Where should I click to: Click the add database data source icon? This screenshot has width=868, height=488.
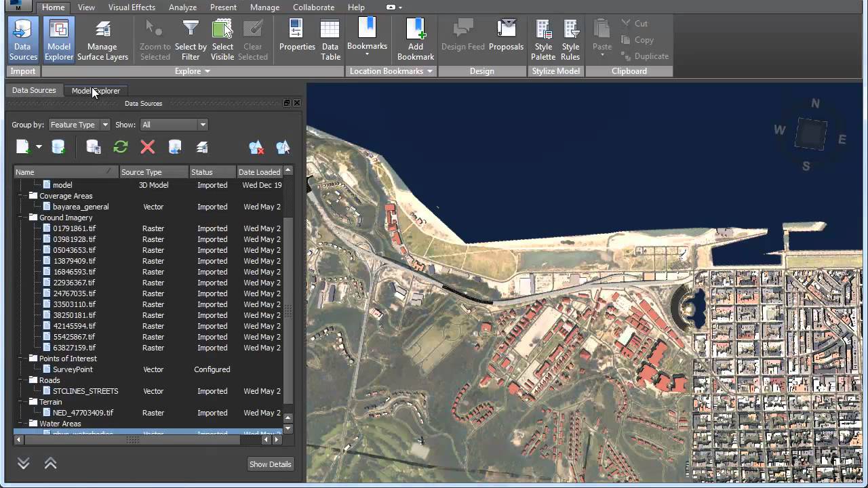pos(59,147)
